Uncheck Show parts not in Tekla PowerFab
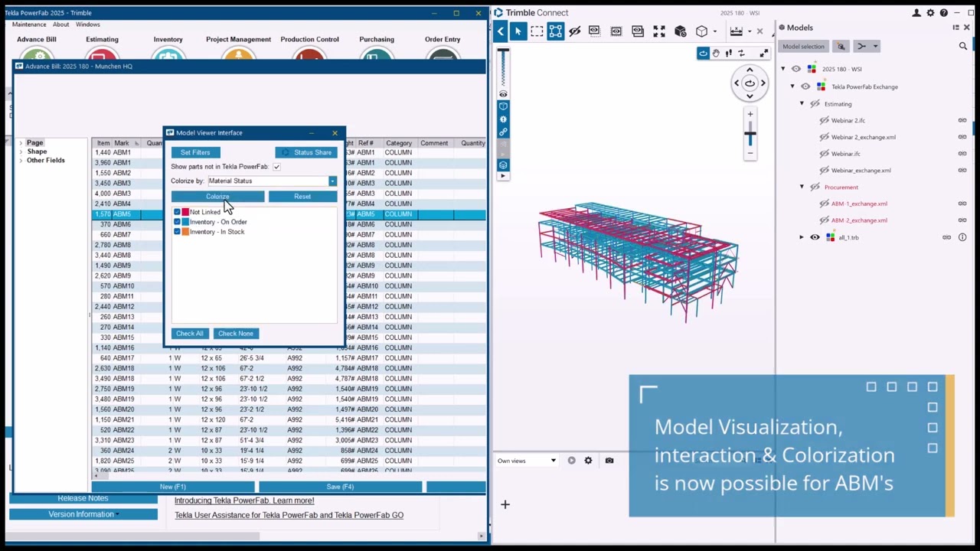 (x=276, y=167)
